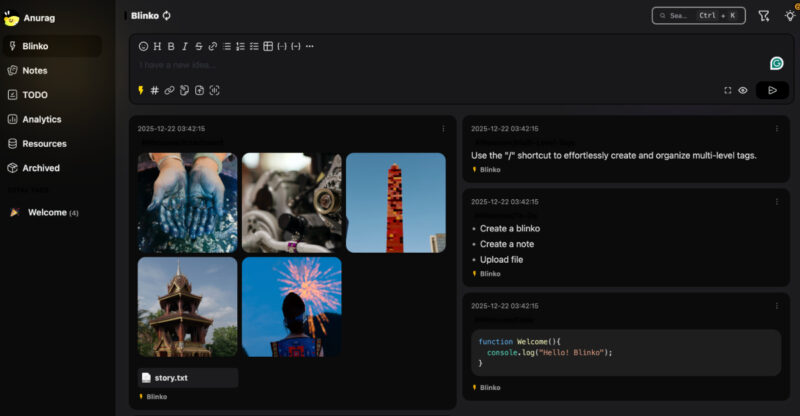Open more formatting options three-dots
The image size is (800, 416).
(310, 46)
